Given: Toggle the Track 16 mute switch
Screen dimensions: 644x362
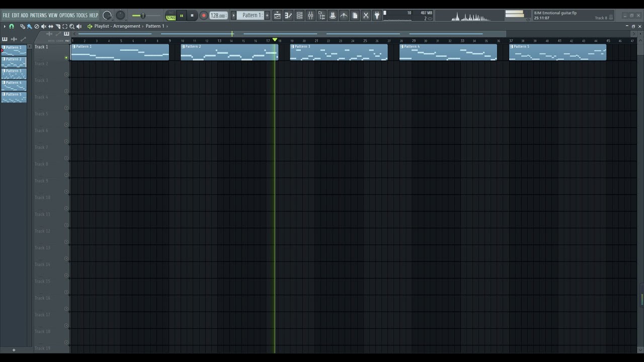Looking at the screenshot, I should [x=66, y=309].
